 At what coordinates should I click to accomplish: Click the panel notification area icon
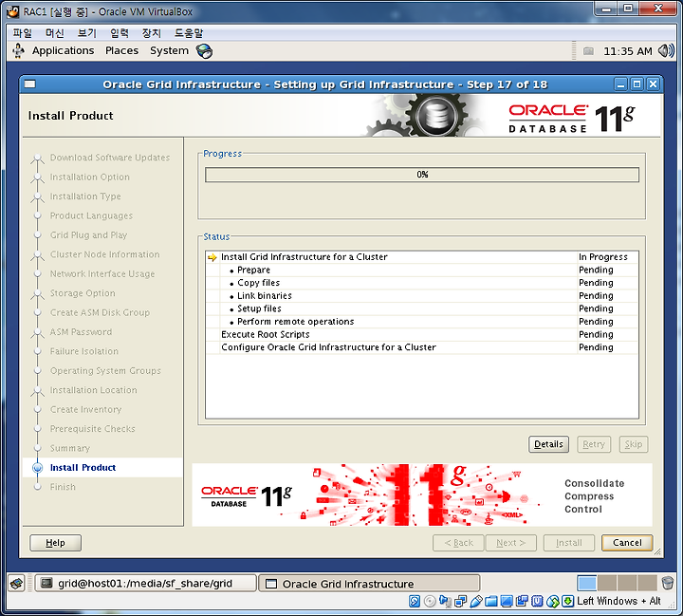tap(588, 51)
